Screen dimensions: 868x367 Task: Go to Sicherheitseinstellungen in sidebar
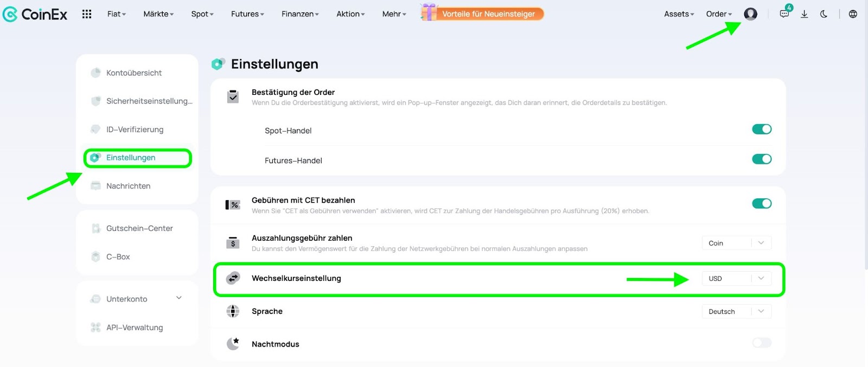tap(149, 101)
